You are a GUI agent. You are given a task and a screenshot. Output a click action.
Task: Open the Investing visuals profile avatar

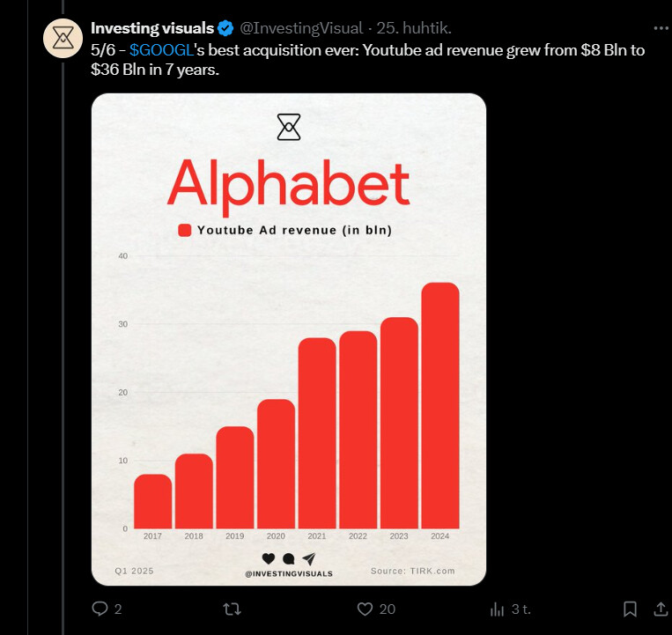click(x=63, y=38)
